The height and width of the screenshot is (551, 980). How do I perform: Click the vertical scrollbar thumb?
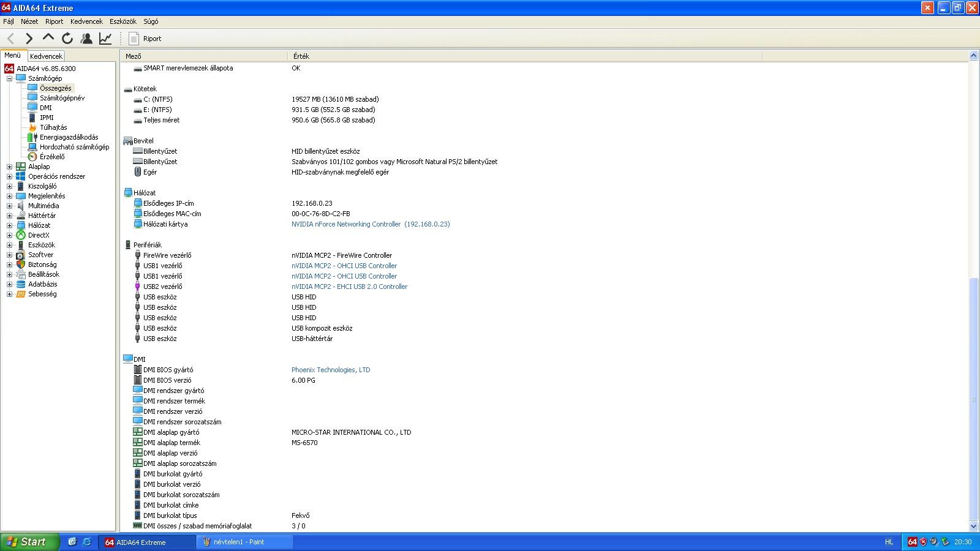(973, 399)
